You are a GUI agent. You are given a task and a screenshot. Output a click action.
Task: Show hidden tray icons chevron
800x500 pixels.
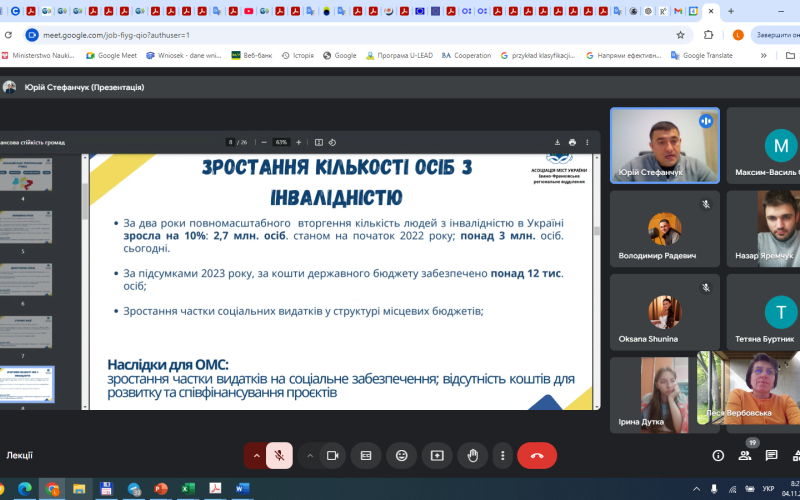tap(696, 489)
